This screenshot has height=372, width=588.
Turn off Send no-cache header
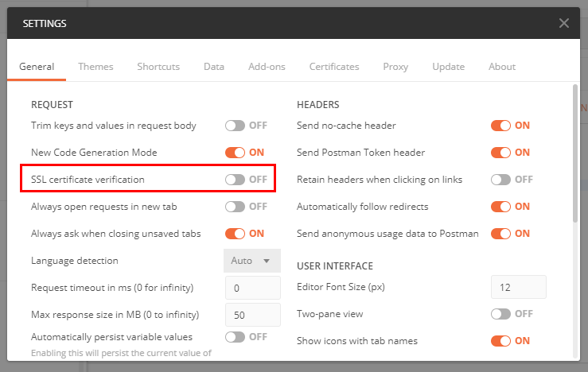point(500,126)
